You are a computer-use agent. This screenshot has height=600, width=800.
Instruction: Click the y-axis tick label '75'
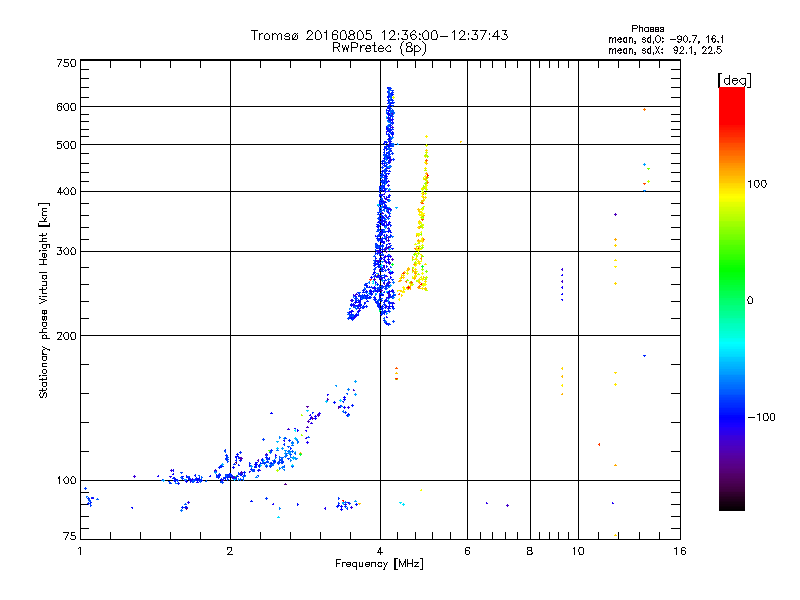click(70, 536)
